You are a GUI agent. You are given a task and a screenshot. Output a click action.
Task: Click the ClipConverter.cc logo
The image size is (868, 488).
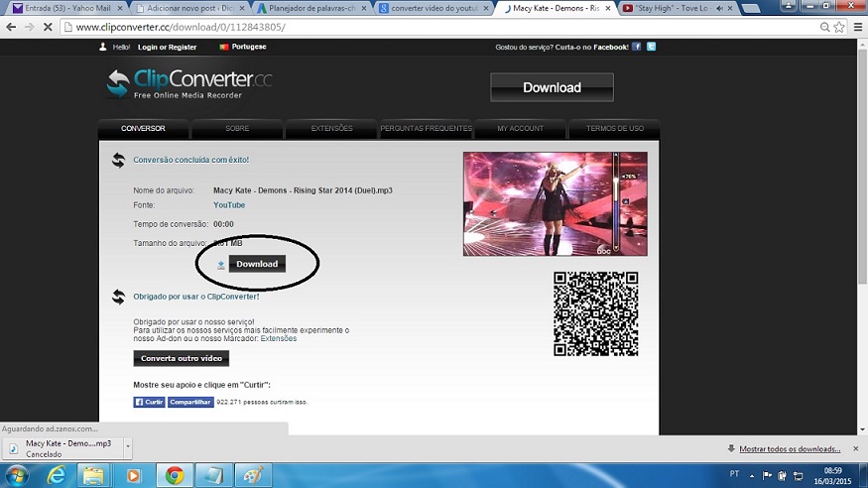pyautogui.click(x=189, y=84)
